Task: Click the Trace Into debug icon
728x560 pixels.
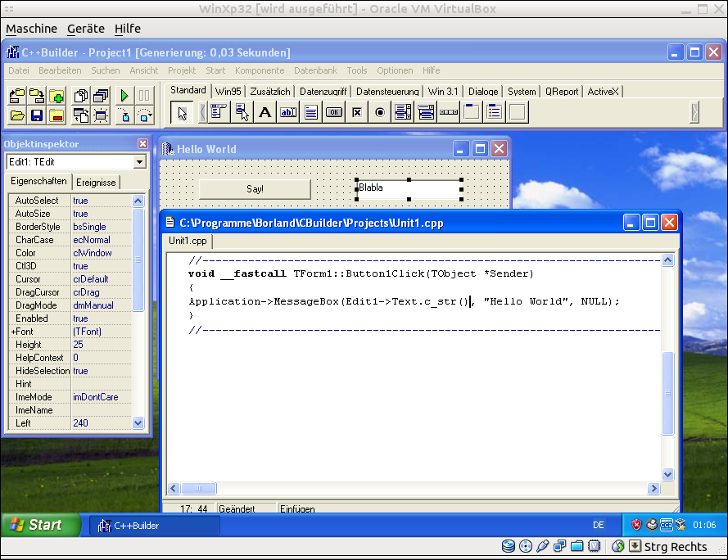Action: coord(124,115)
